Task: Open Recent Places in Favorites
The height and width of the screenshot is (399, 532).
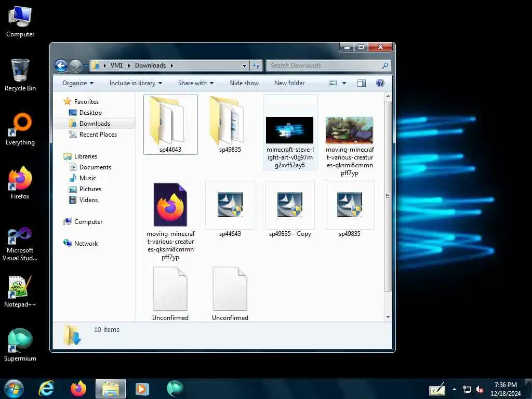Action: 98,135
